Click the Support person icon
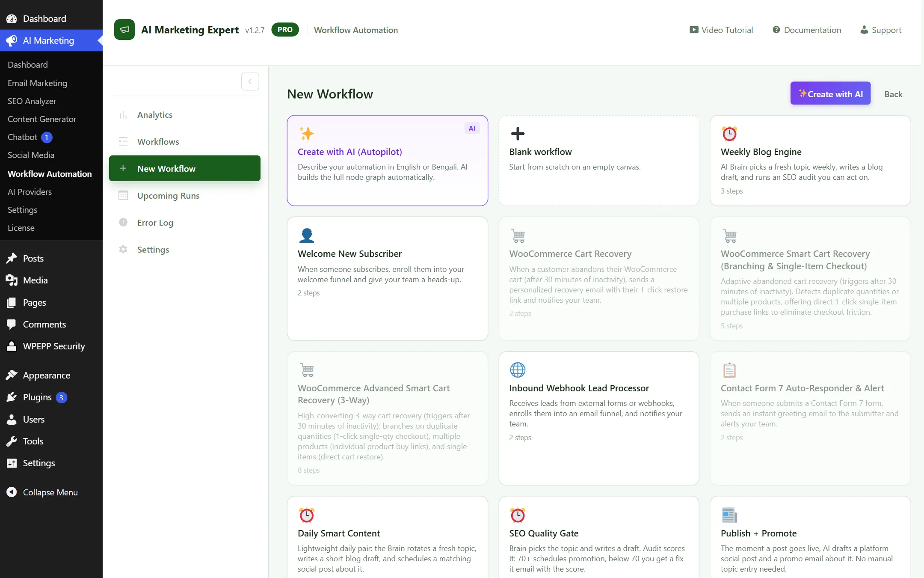This screenshot has width=924, height=578. (x=864, y=30)
